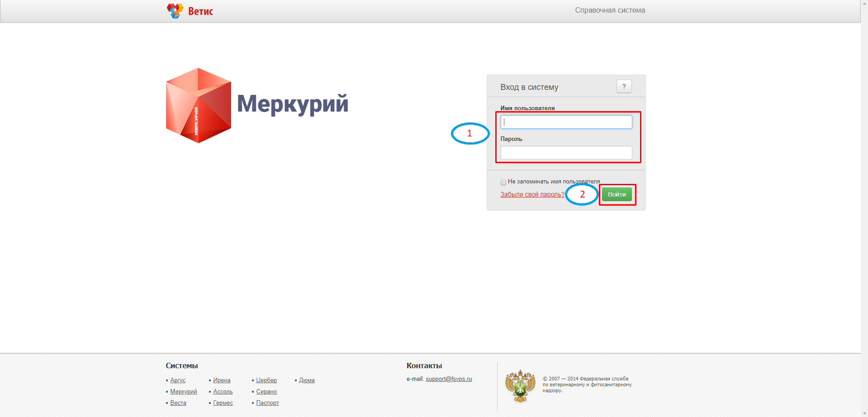Open the Аргус system link
Image resolution: width=868 pixels, height=417 pixels.
tap(178, 380)
